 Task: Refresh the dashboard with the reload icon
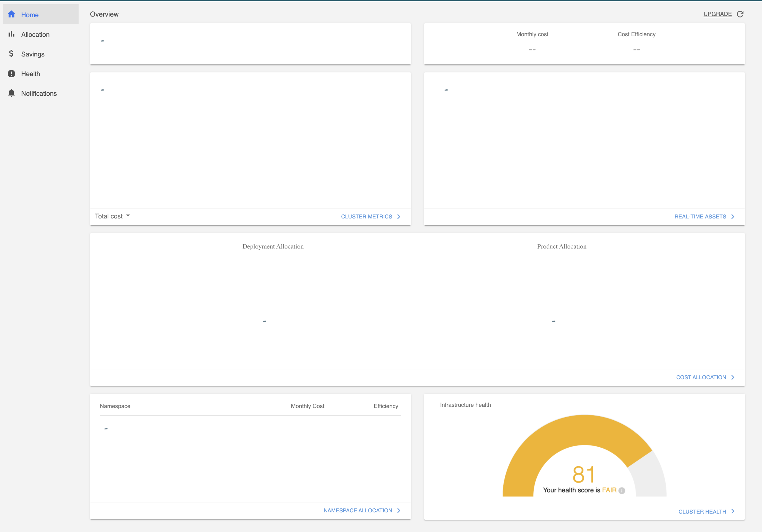741,14
